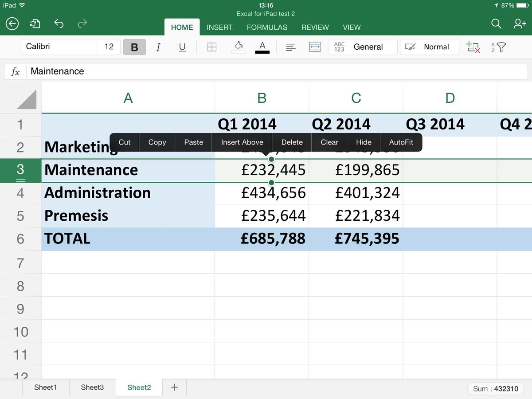Viewport: 532px width, 399px height.
Task: Open the wrap text icon
Action: pyautogui.click(x=315, y=47)
